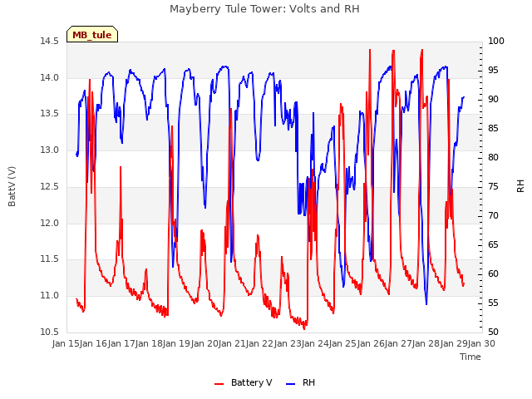Click the 50 tick label on RH axis

493,332
